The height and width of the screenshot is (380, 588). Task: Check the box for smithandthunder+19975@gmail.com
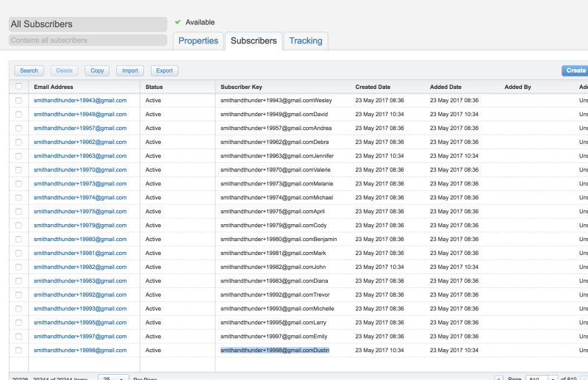click(x=19, y=212)
